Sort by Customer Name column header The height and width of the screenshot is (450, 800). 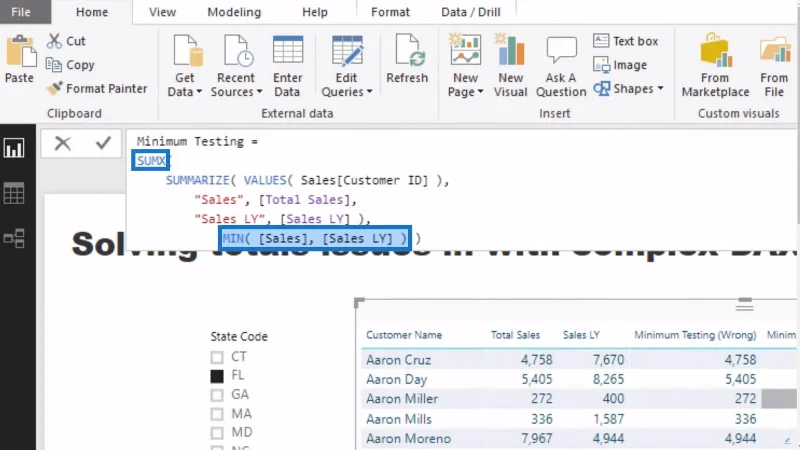point(404,335)
